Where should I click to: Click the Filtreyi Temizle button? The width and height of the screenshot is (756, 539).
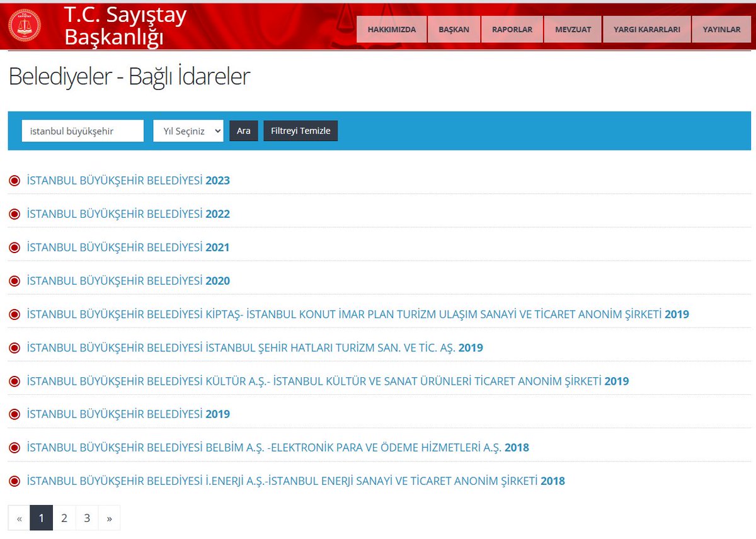(x=301, y=131)
